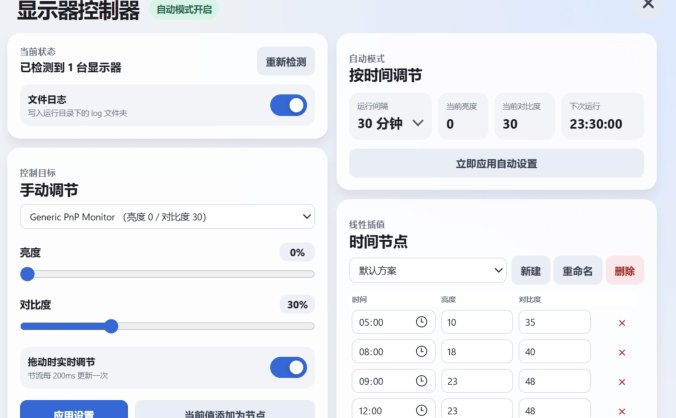Screen dimensions: 676x418
Task: Close the 显示器控制器 window
Action: [x=648, y=4]
